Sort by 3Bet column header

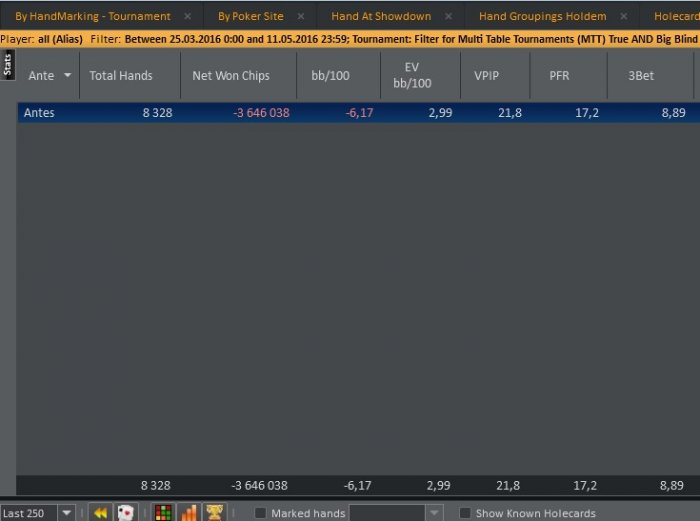(641, 75)
